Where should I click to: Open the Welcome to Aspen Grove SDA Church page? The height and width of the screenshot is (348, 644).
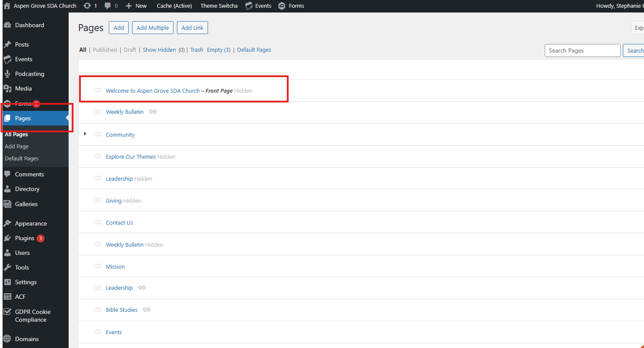click(153, 91)
